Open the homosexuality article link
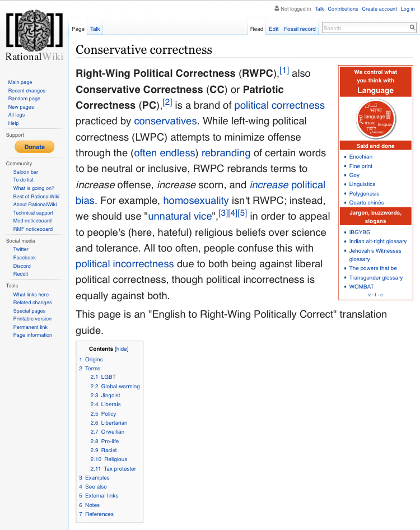The width and height of the screenshot is (420, 530). pyautogui.click(x=196, y=201)
